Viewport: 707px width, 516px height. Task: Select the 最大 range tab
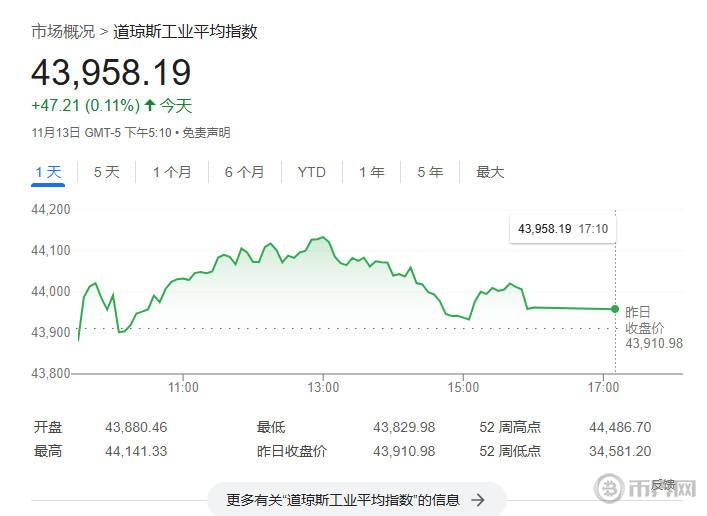pos(490,172)
